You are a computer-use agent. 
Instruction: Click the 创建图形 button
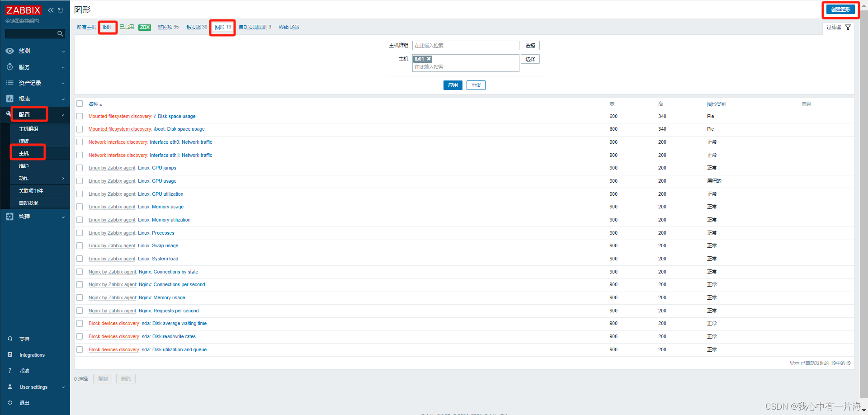[840, 9]
